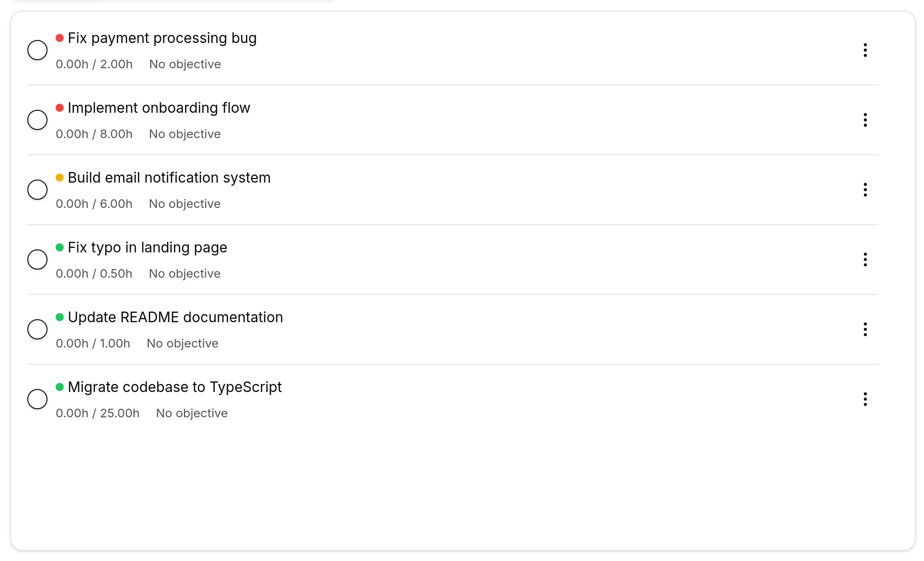The image size is (924, 561).
Task: Complete the Build email notification system task
Action: pos(37,190)
